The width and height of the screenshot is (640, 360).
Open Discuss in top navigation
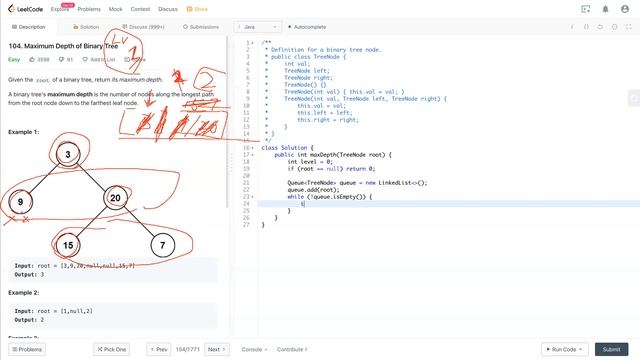(x=168, y=9)
